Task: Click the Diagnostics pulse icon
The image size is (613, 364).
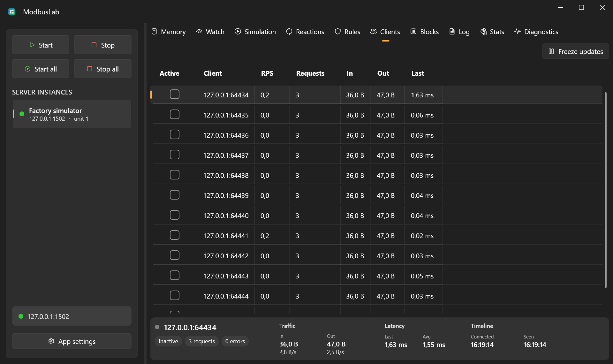Action: [518, 31]
